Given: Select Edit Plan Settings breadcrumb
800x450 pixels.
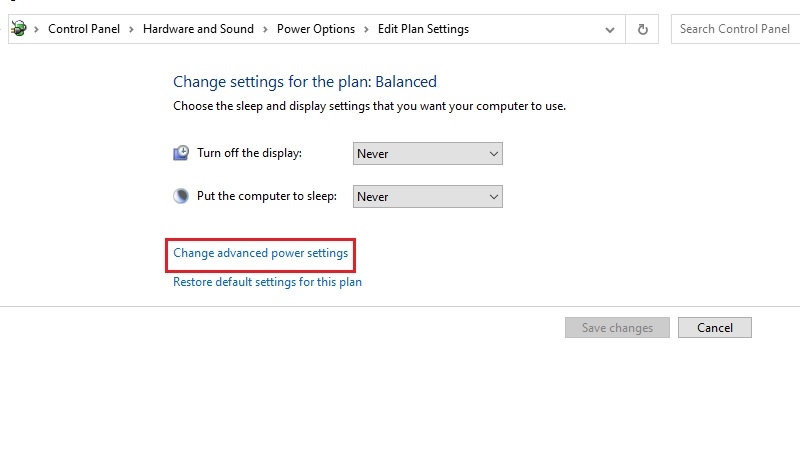Looking at the screenshot, I should [x=423, y=29].
